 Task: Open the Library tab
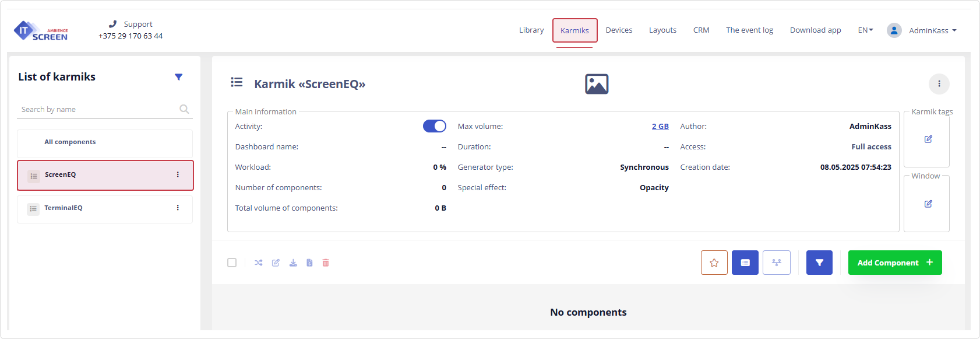click(531, 30)
